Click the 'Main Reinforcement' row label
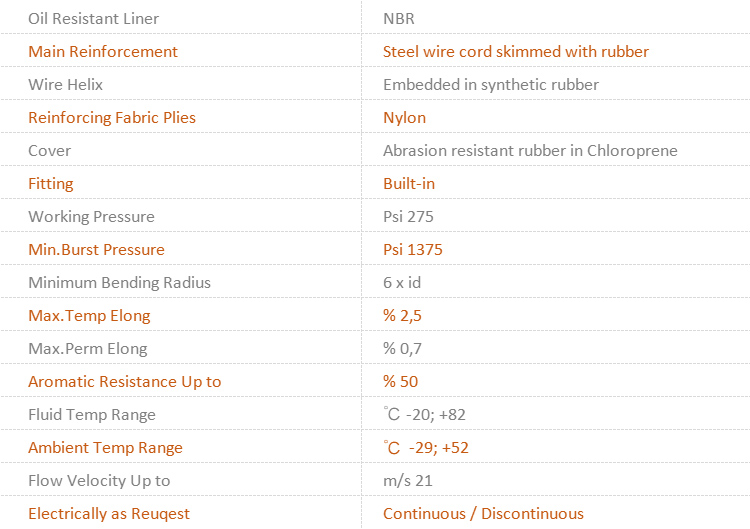This screenshot has height=529, width=750. [103, 52]
